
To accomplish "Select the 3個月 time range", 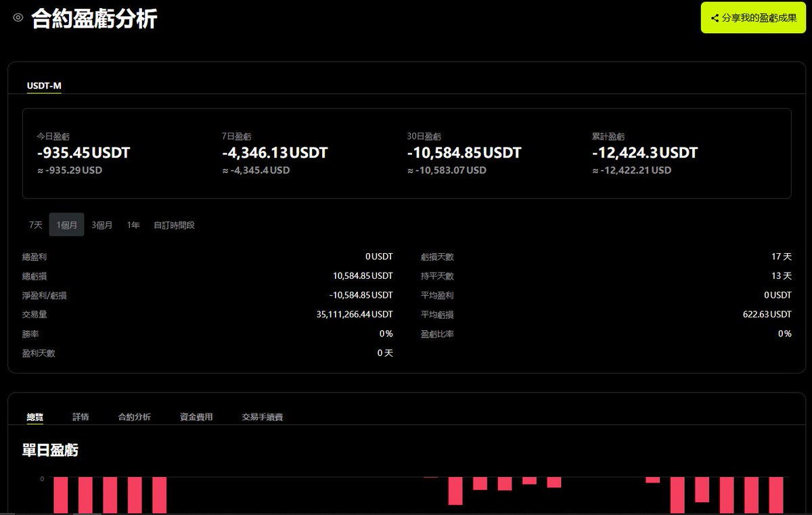I will (x=102, y=225).
